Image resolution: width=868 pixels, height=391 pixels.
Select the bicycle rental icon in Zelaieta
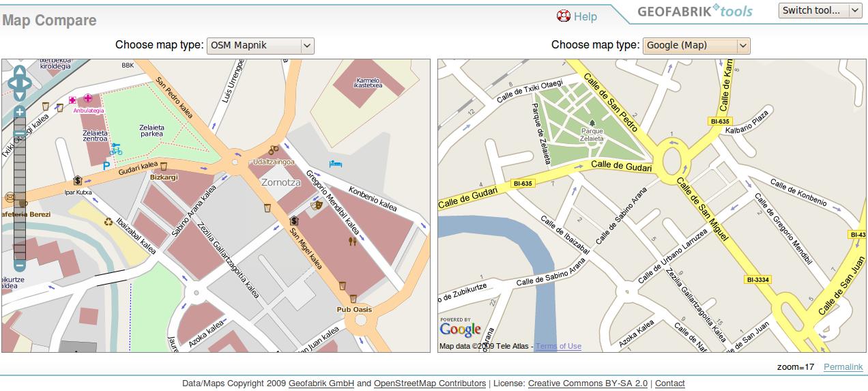(x=116, y=149)
